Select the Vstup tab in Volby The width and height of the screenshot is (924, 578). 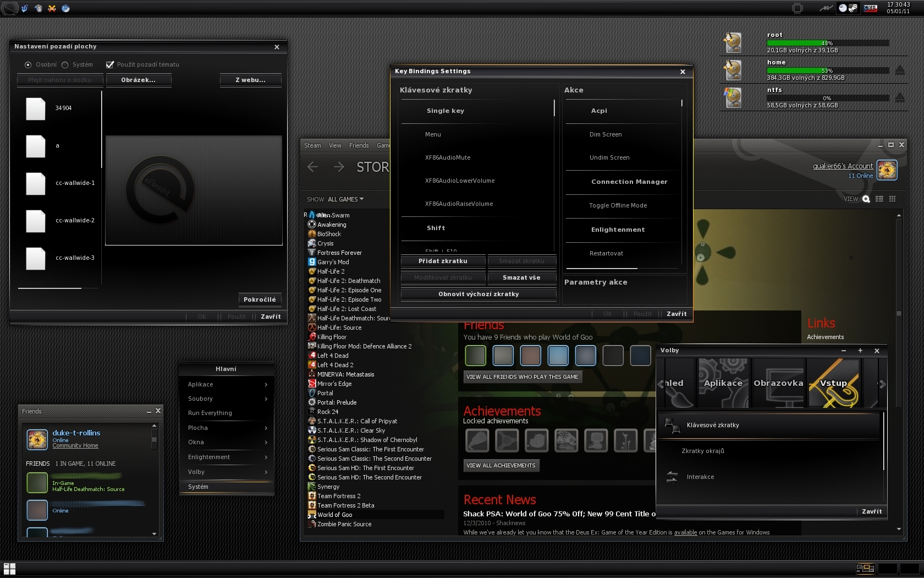pyautogui.click(x=833, y=383)
